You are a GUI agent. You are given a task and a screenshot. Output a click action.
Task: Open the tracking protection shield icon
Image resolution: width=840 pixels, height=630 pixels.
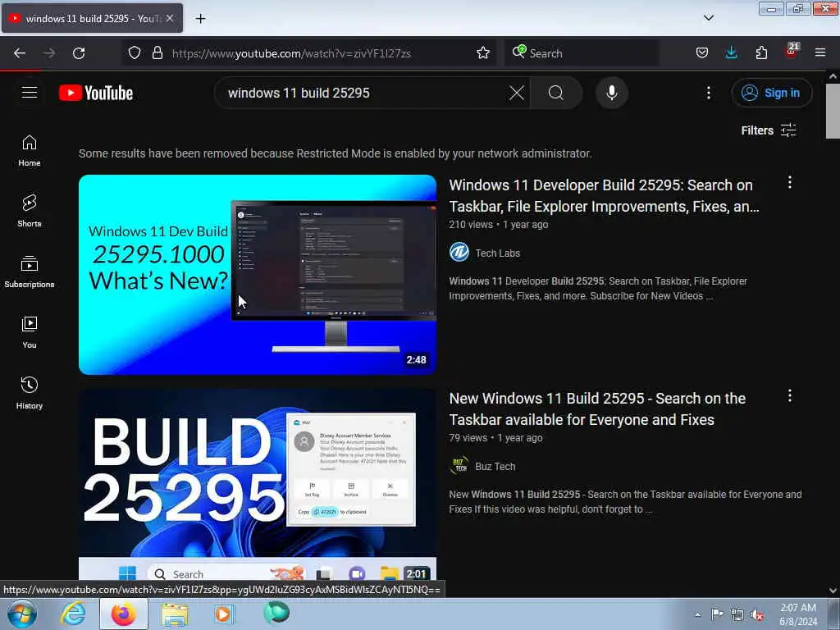[135, 53]
